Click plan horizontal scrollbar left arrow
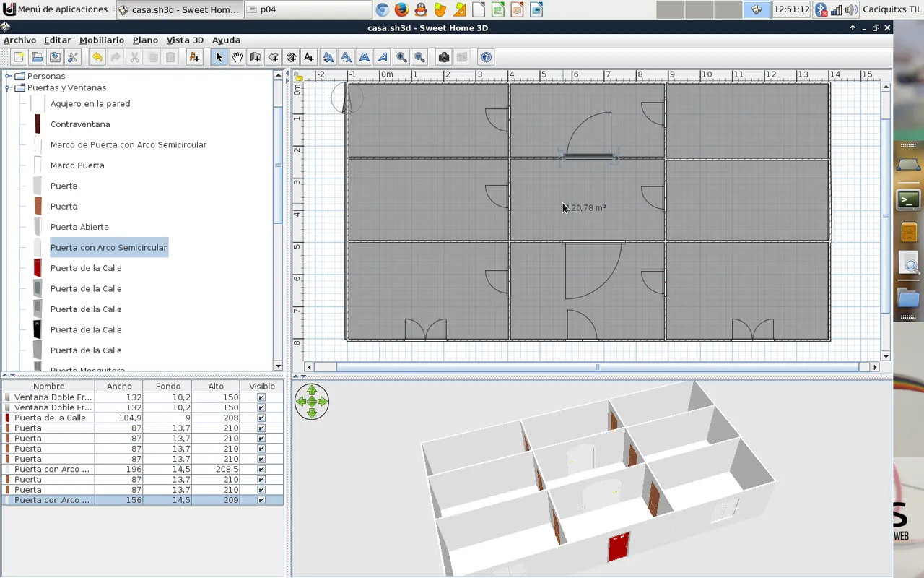The image size is (924, 578). 310,367
